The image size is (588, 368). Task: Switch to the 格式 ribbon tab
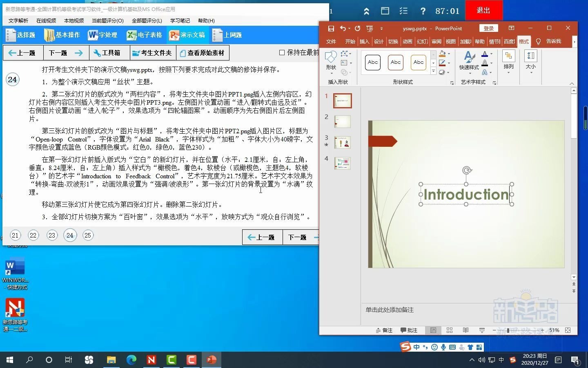click(x=523, y=41)
